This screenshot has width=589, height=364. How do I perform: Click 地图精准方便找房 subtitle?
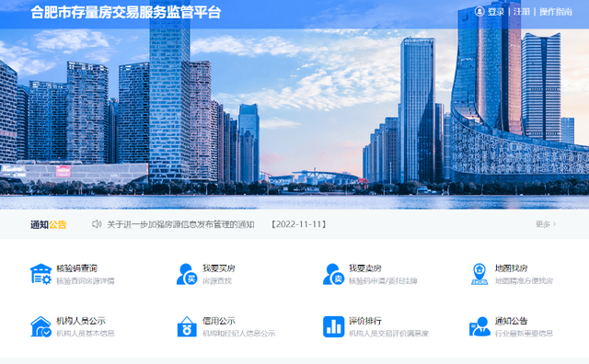tap(524, 280)
